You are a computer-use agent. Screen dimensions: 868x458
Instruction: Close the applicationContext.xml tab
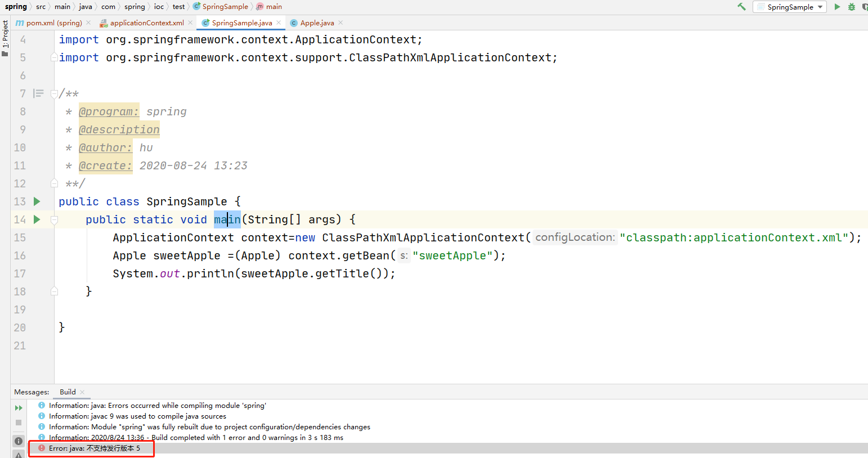click(190, 23)
